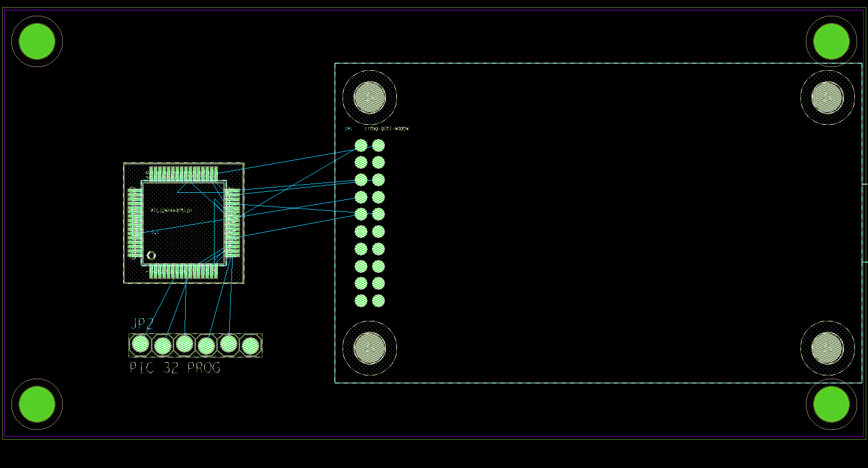This screenshot has height=468, width=868.
Task: Click the modem's lower-right gray standoff hole
Action: (827, 348)
